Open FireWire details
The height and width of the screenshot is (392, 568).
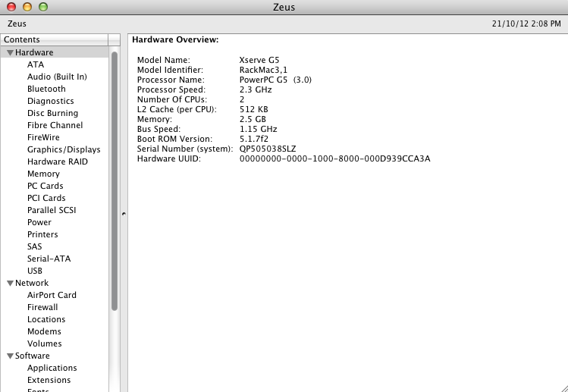pos(43,137)
